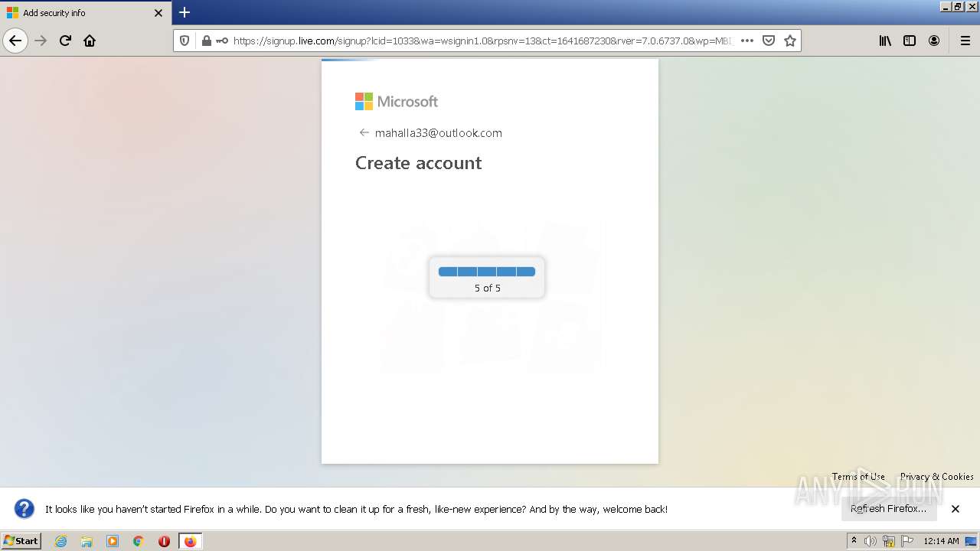
Task: Toggle the sidebar view
Action: (910, 41)
